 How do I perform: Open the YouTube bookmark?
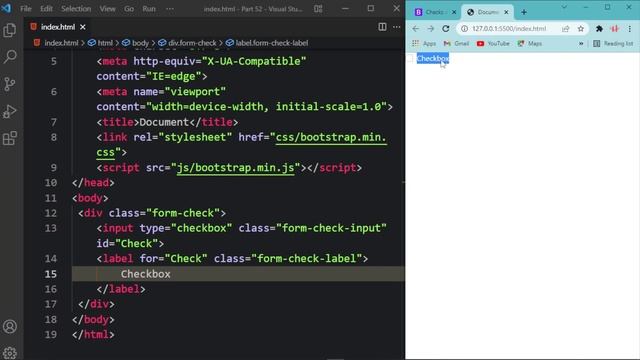point(493,43)
